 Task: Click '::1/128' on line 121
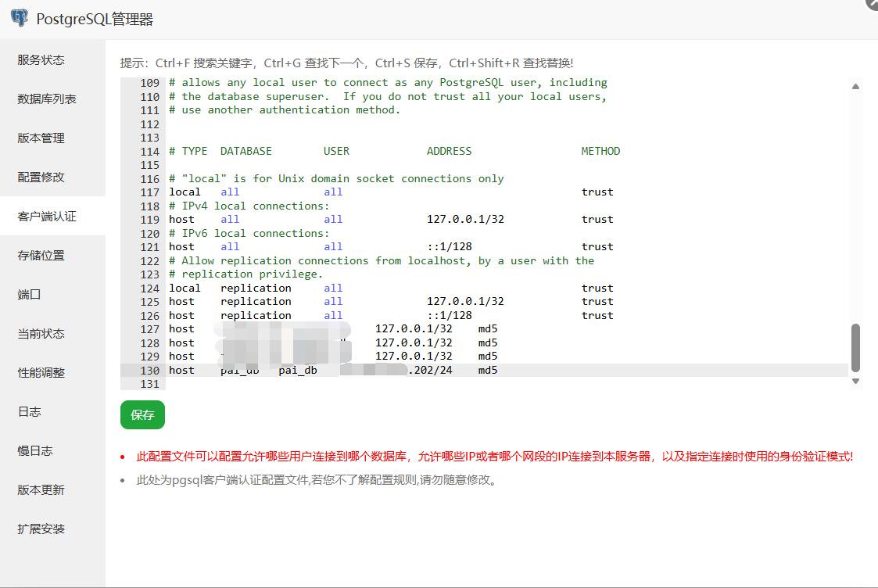pyautogui.click(x=449, y=247)
